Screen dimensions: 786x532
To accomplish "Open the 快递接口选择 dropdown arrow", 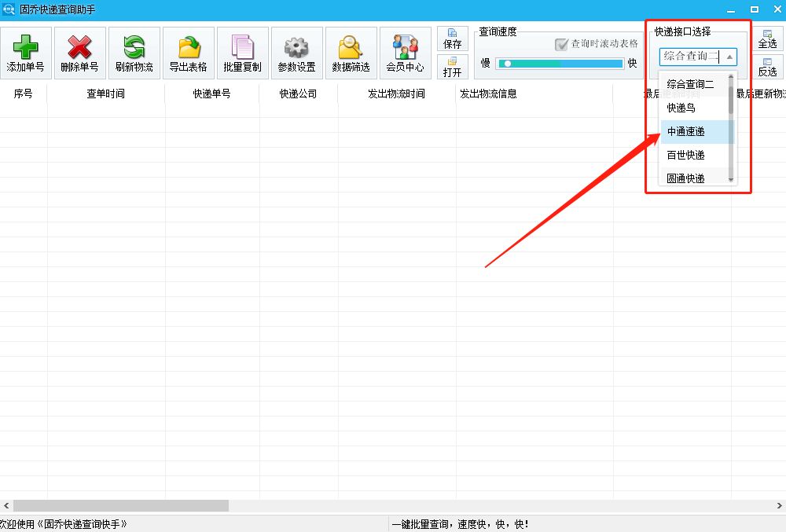I will point(731,57).
